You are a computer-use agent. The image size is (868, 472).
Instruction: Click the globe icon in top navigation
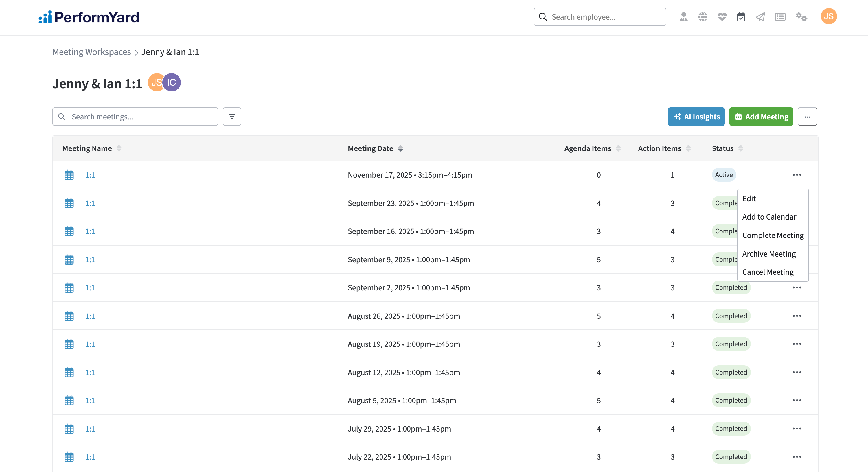(x=703, y=17)
